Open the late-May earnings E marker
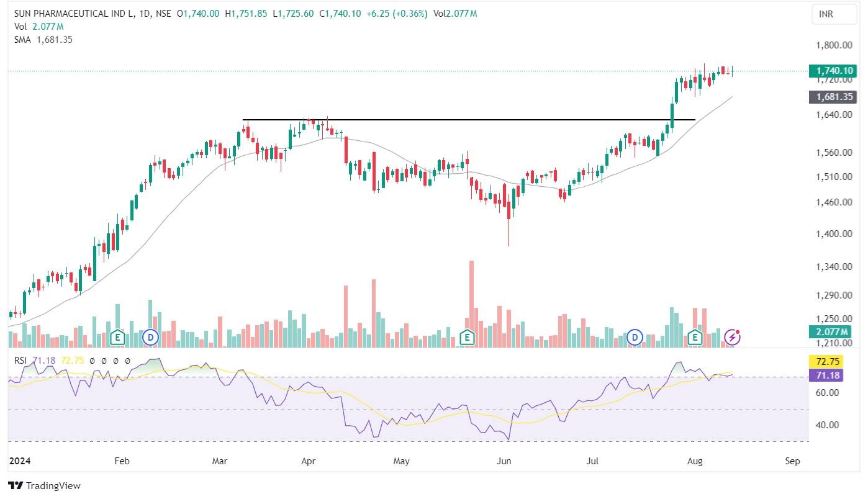Viewport: 868px width, 499px height. pos(467,338)
